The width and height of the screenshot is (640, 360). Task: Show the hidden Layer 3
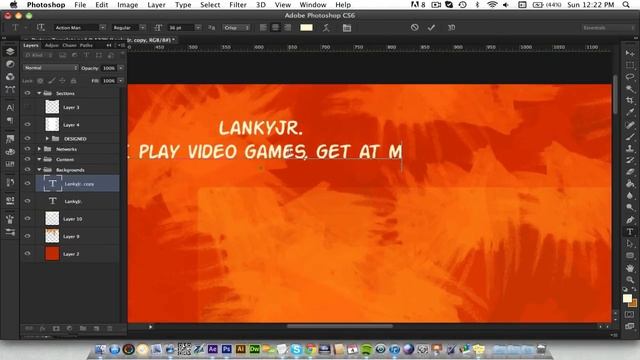click(x=27, y=107)
